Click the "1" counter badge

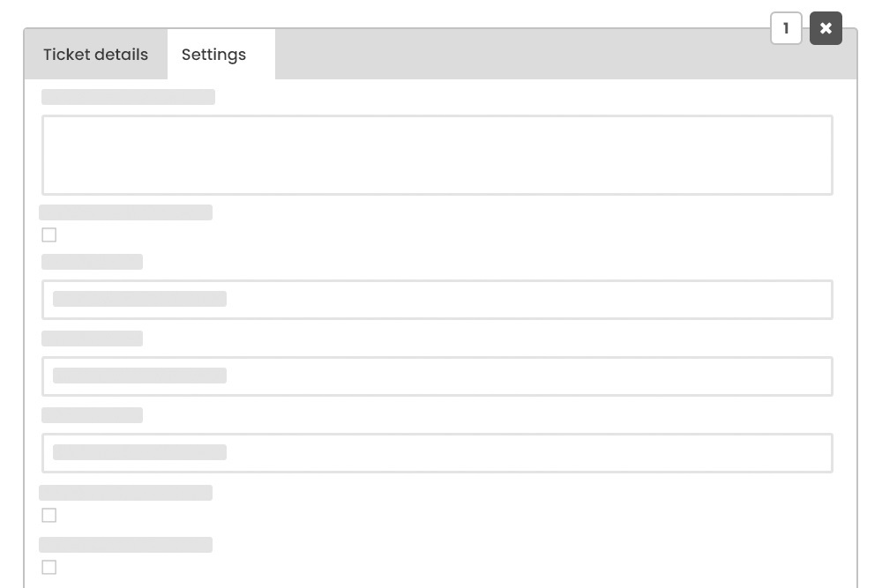(785, 27)
